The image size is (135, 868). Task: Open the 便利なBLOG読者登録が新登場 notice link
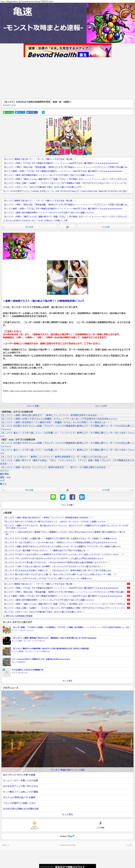pyautogui.click(x=68, y=616)
